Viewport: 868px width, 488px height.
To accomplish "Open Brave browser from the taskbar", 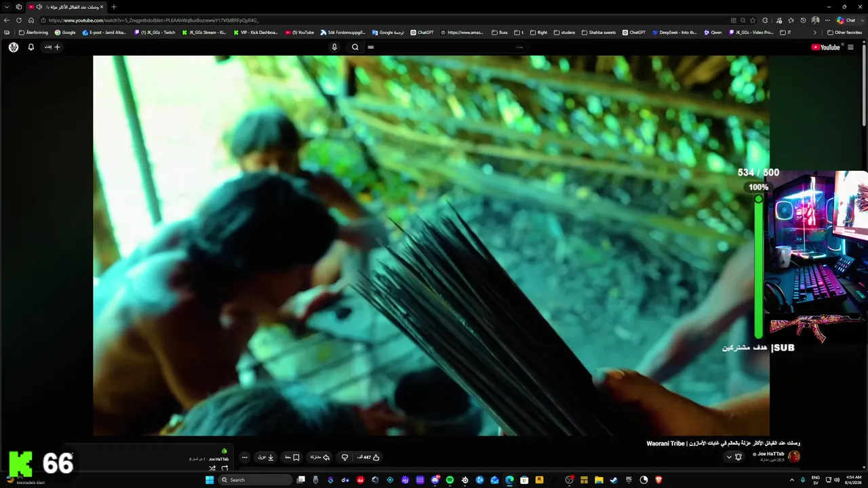I will point(658,480).
